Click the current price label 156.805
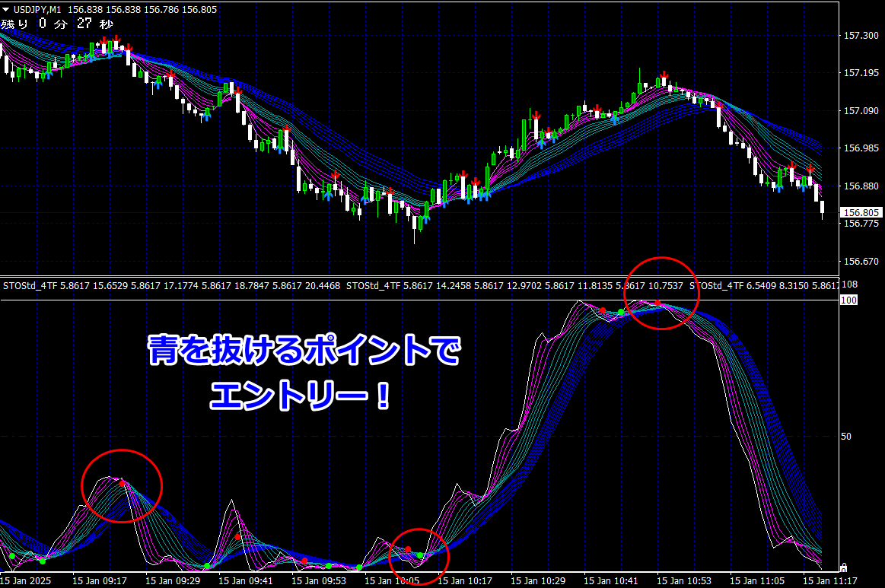Viewport: 885px width, 588px height. pyautogui.click(x=861, y=212)
